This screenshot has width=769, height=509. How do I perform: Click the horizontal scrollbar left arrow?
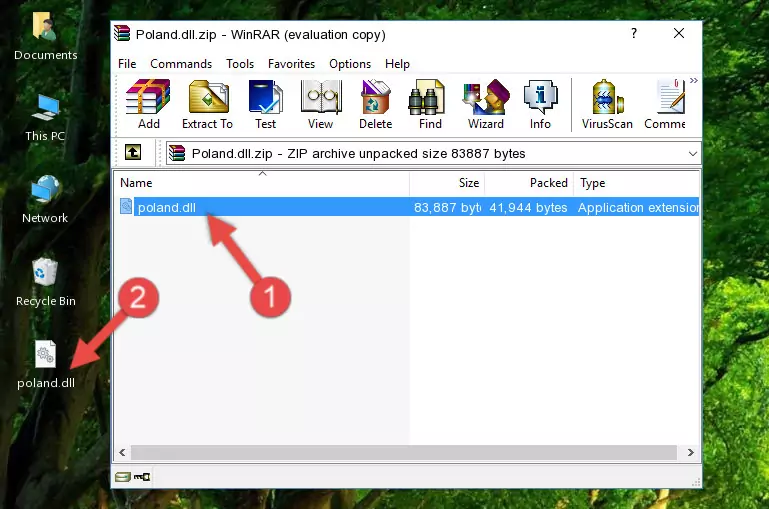coord(123,452)
